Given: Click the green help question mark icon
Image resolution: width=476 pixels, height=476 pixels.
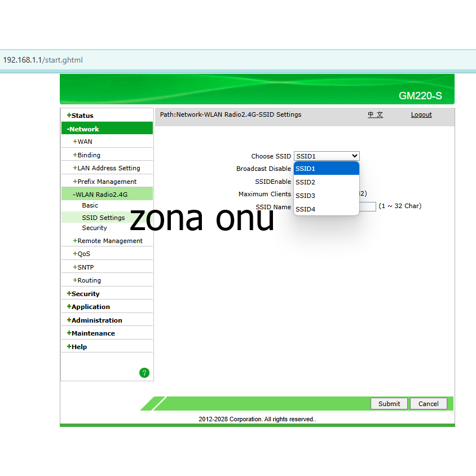Looking at the screenshot, I should [x=144, y=373].
